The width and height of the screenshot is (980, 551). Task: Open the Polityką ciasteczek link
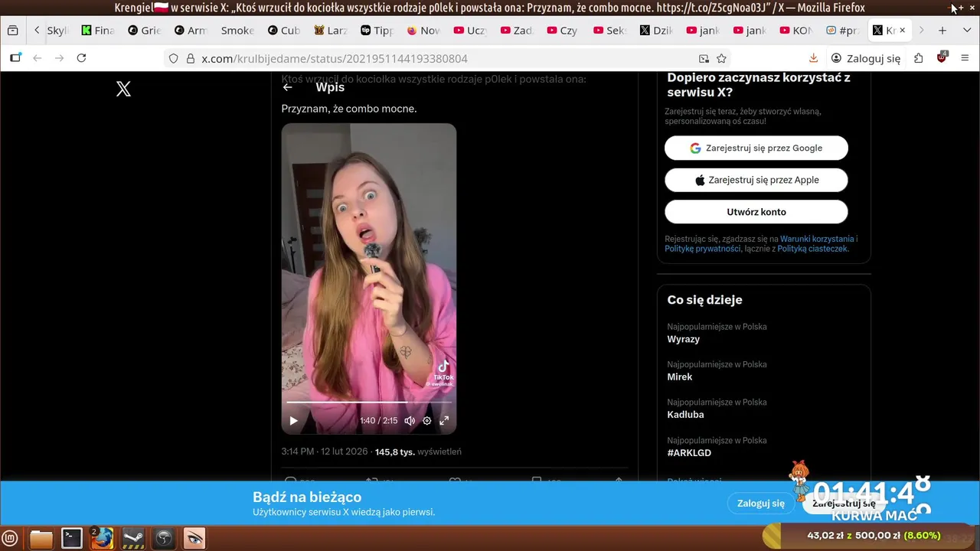812,249
